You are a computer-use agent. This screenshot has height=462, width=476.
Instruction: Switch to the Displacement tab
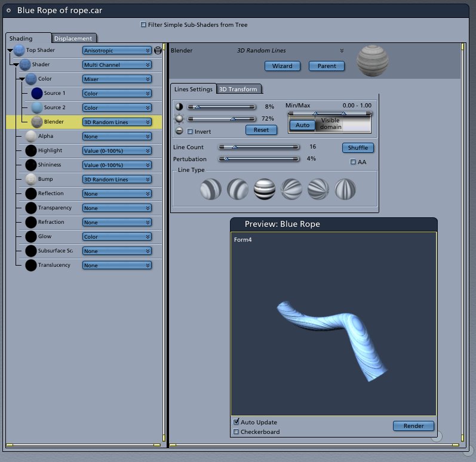(x=73, y=38)
